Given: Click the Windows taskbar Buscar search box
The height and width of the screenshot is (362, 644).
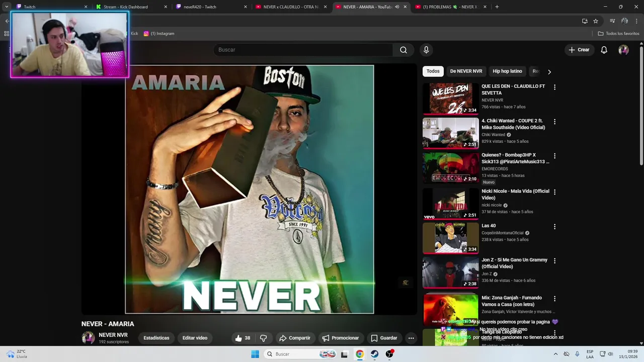Looking at the screenshot, I should point(301,354).
